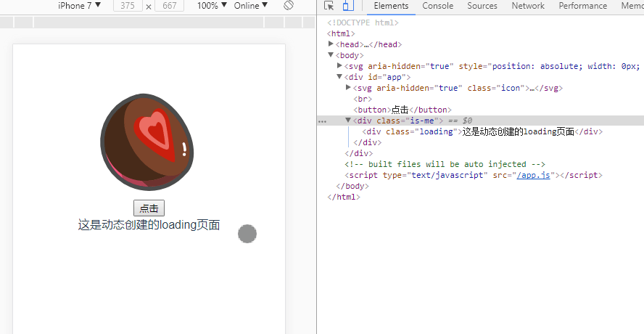This screenshot has height=334, width=644.
Task: Click the closing /body tag row
Action: coord(352,186)
